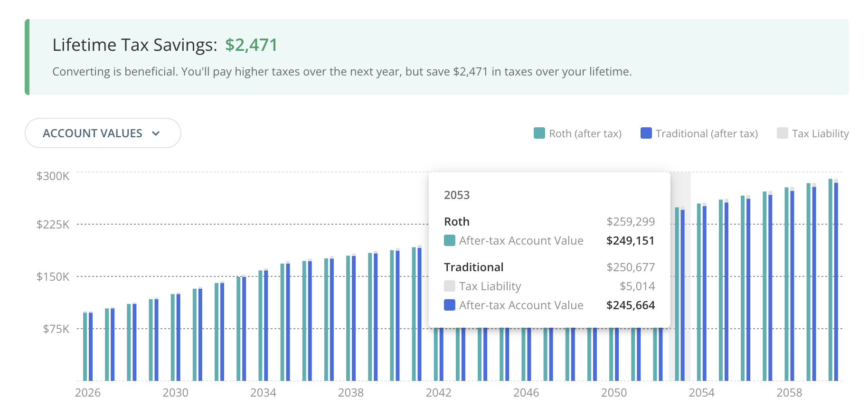Image resolution: width=868 pixels, height=417 pixels.
Task: Click the gray Tax Liability legend swatch
Action: 783,133
